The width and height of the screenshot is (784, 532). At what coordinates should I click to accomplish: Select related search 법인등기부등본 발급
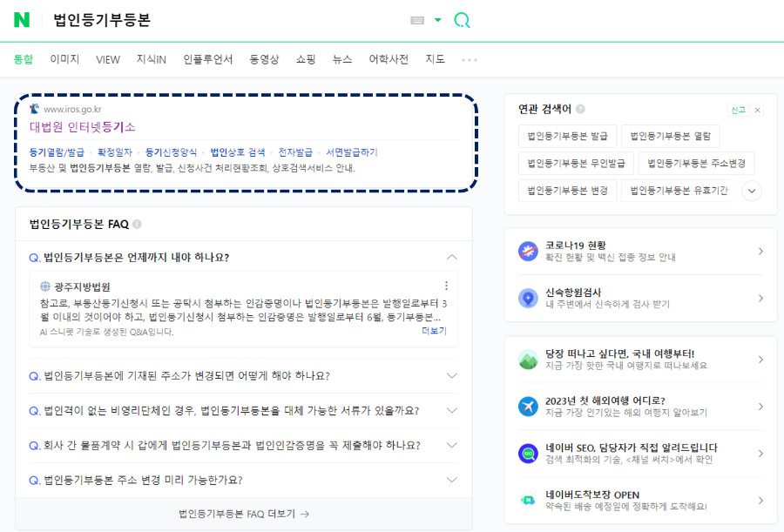pyautogui.click(x=567, y=136)
